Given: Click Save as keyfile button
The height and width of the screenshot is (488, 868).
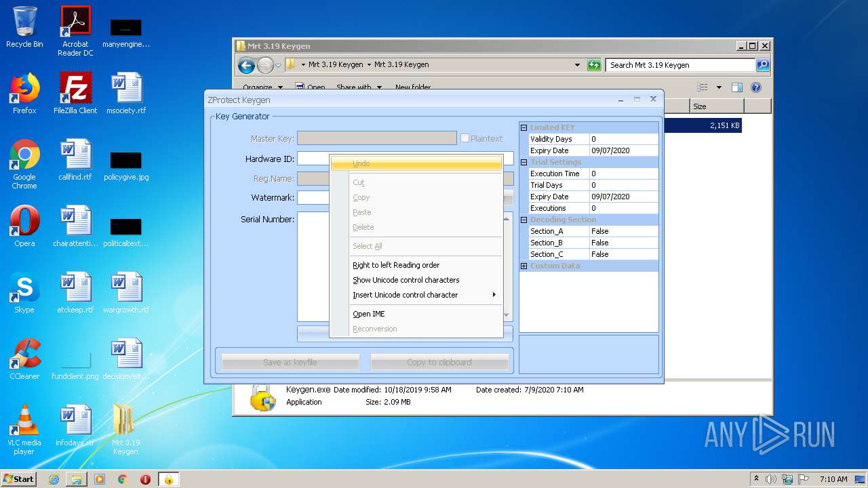Looking at the screenshot, I should coord(290,362).
